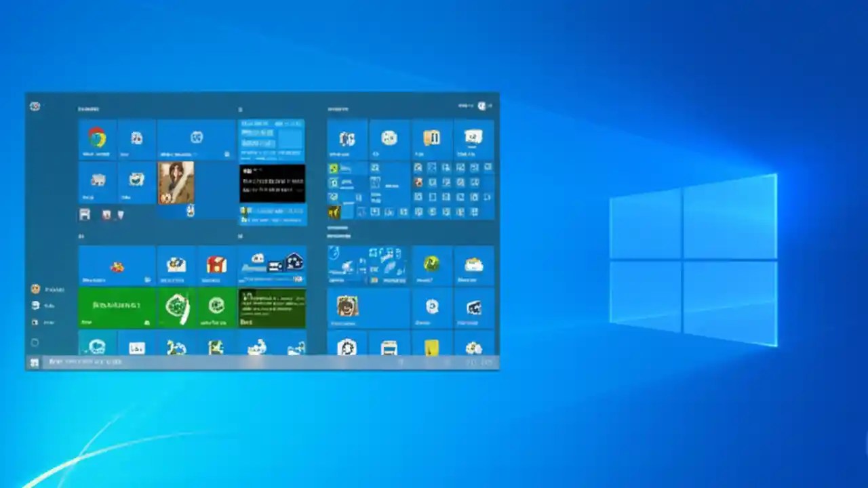This screenshot has height=488, width=868.
Task: Select the left tile group heading
Action: pos(88,108)
